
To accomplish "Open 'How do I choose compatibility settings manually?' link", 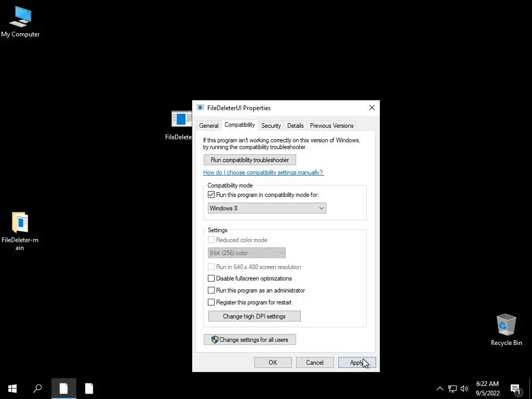I will [263, 172].
